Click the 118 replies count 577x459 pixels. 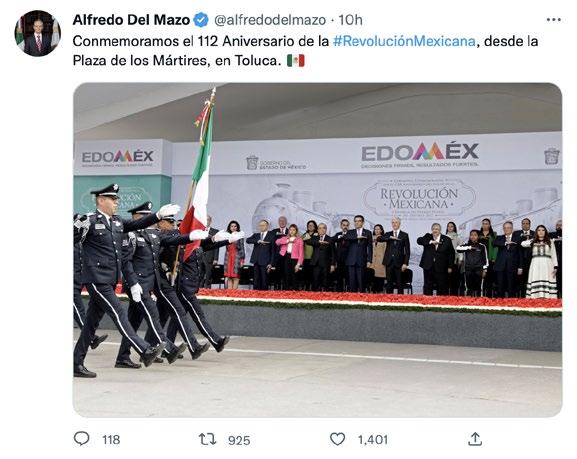pyautogui.click(x=111, y=440)
